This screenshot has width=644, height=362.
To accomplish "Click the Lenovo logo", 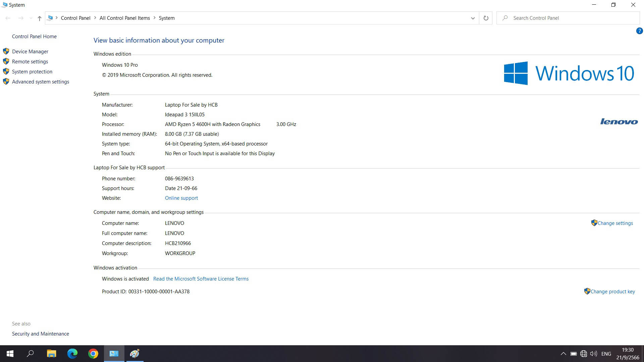I will 619,122.
